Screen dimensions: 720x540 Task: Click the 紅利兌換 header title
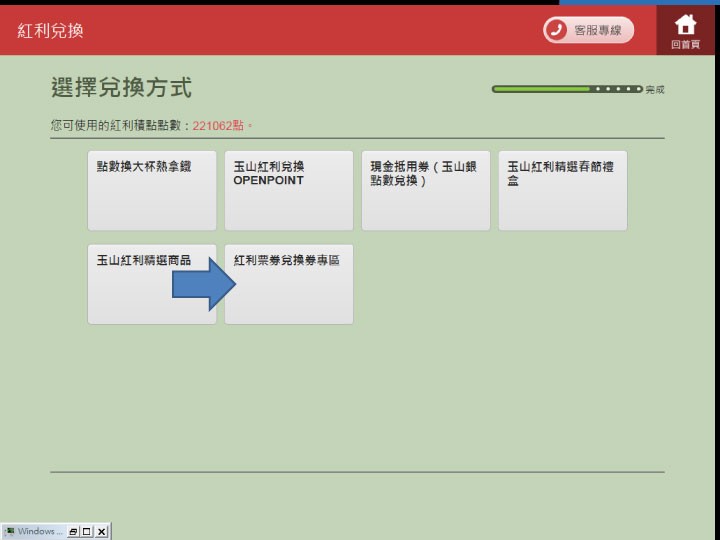coord(51,31)
